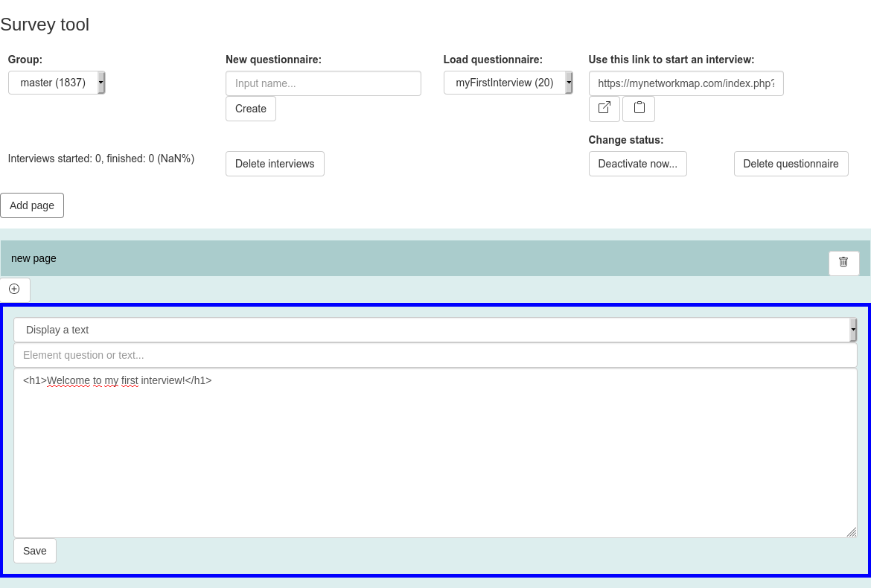
Task: Select the 'new page' header bar
Action: 435,258
